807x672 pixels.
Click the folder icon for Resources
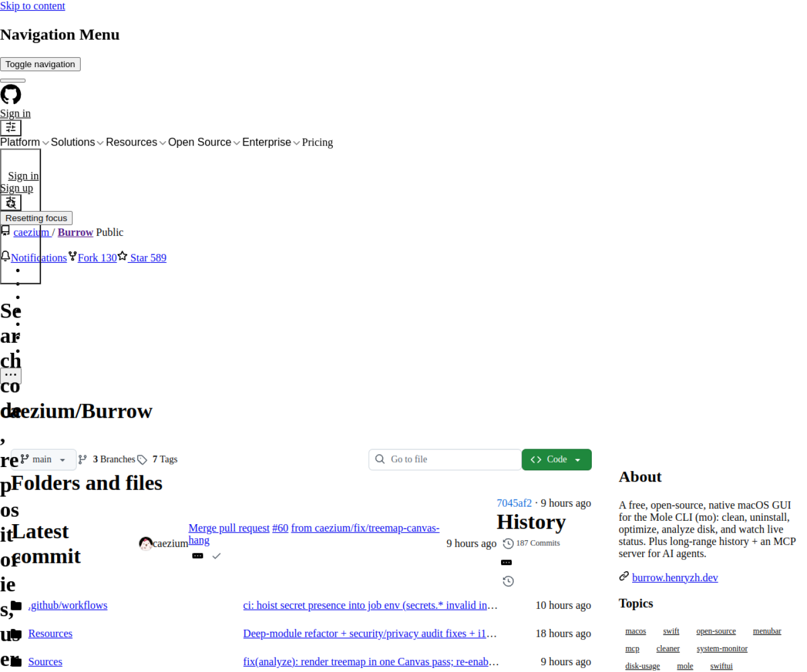tap(16, 634)
